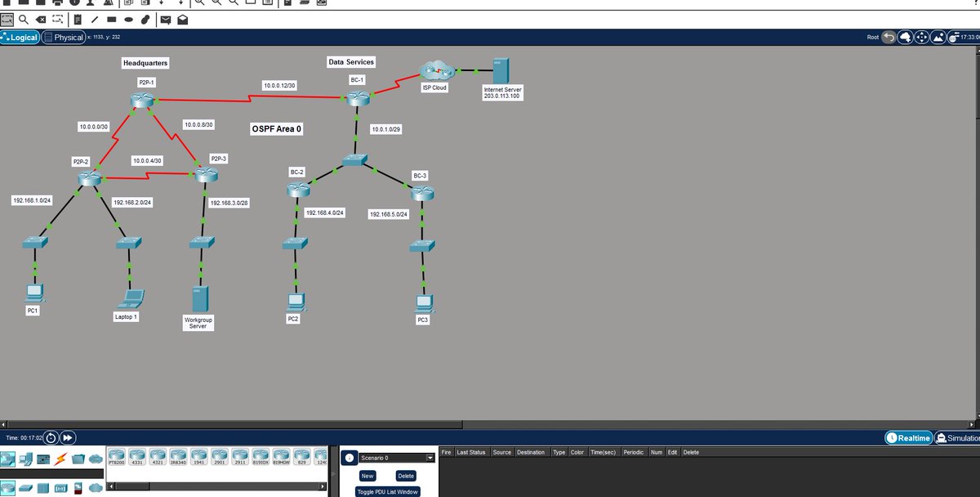Open the scenario info circle button
Screen dimensions: 980x497
(x=349, y=458)
